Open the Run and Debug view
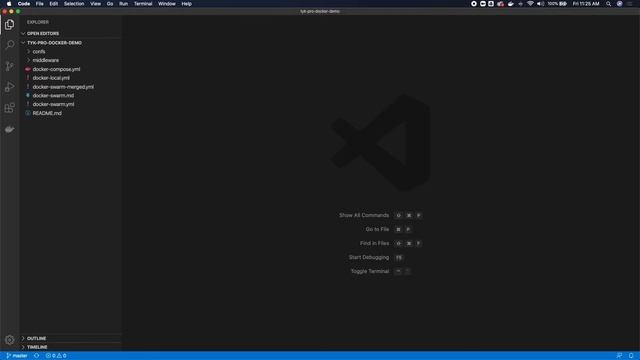This screenshot has width=640, height=360. [9, 87]
